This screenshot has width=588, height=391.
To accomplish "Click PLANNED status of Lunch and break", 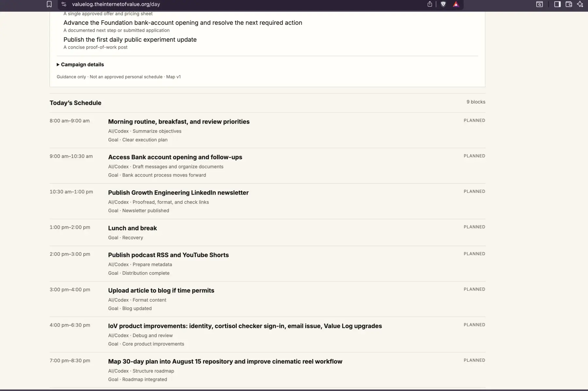I will pos(474,227).
